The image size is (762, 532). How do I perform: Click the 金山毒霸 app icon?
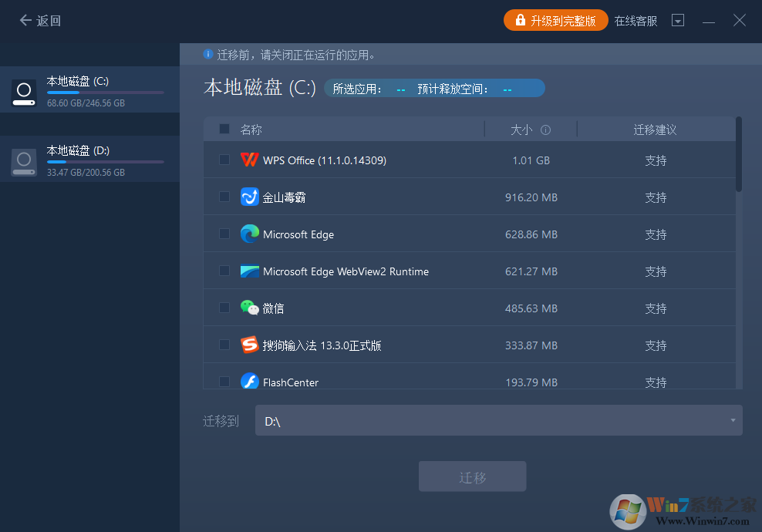point(249,197)
